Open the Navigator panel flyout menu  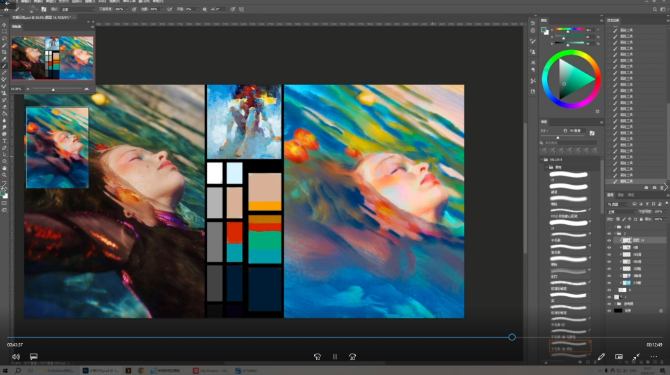click(x=92, y=26)
